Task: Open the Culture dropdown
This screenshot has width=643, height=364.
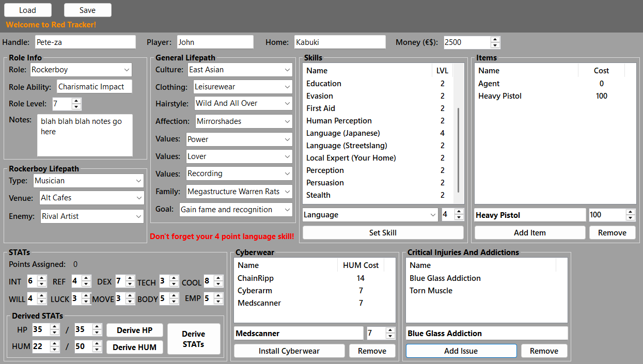Action: click(240, 70)
